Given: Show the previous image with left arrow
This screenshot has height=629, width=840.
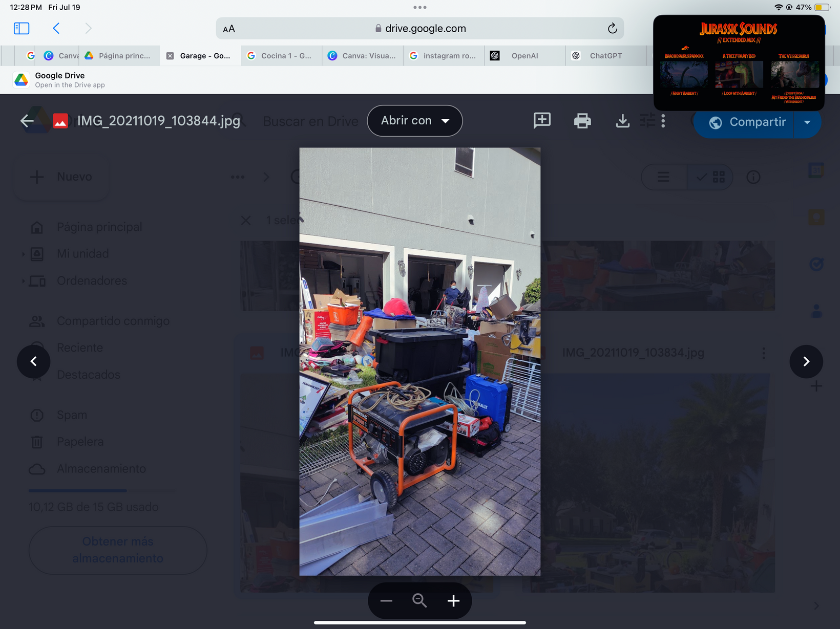Looking at the screenshot, I should (34, 362).
